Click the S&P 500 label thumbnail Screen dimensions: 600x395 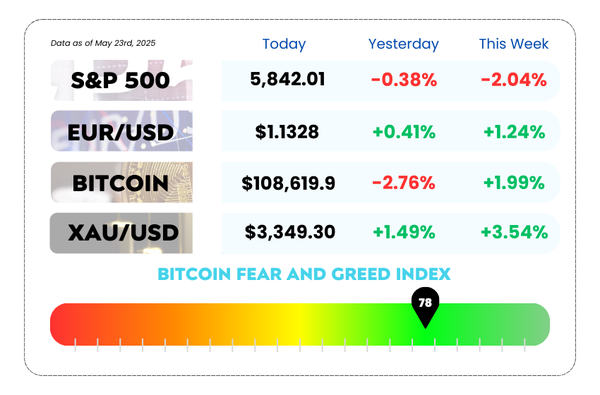pyautogui.click(x=122, y=80)
